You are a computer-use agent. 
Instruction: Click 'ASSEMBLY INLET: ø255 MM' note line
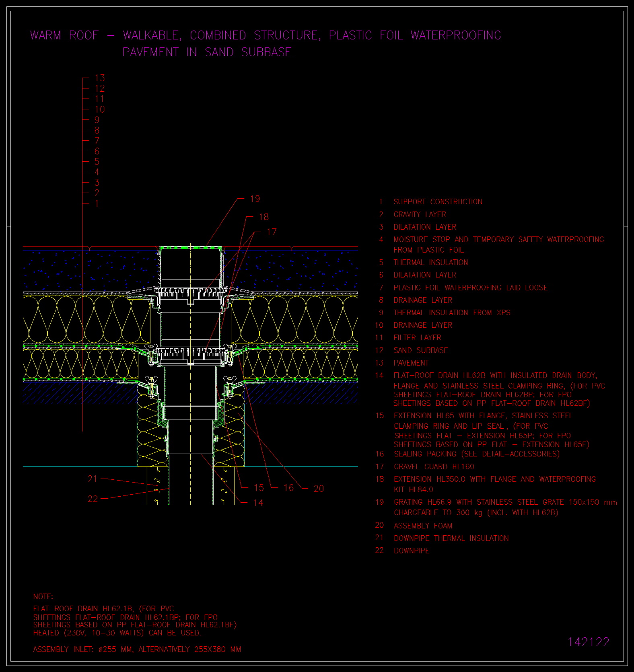(137, 649)
